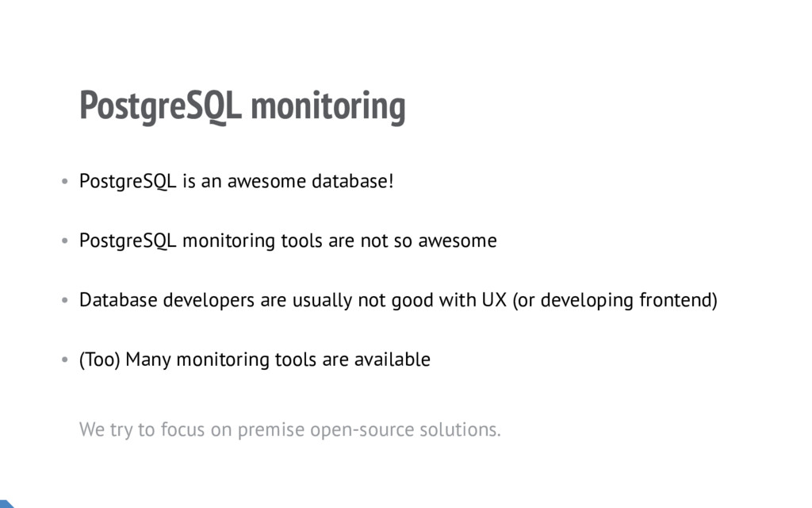Click the bullet dot before 'PostgreSQL is an awesome database!'
Screen dimensions: 812x508
[64, 182]
